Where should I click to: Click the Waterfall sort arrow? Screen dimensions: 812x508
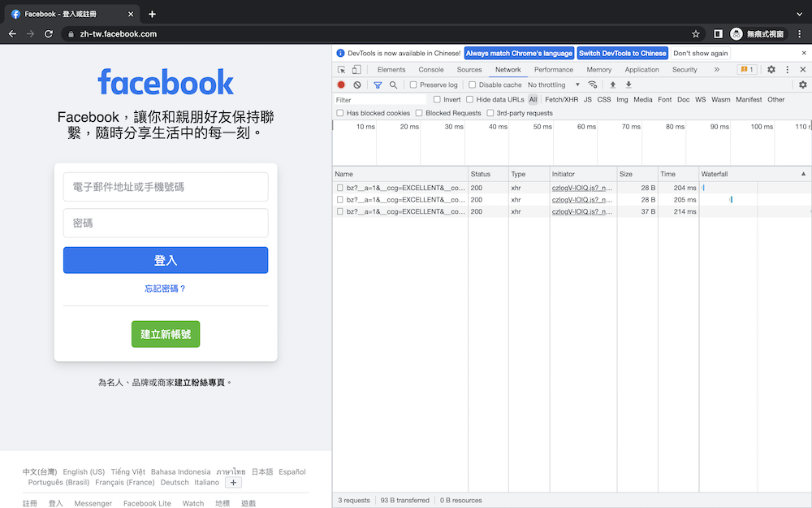pyautogui.click(x=803, y=174)
